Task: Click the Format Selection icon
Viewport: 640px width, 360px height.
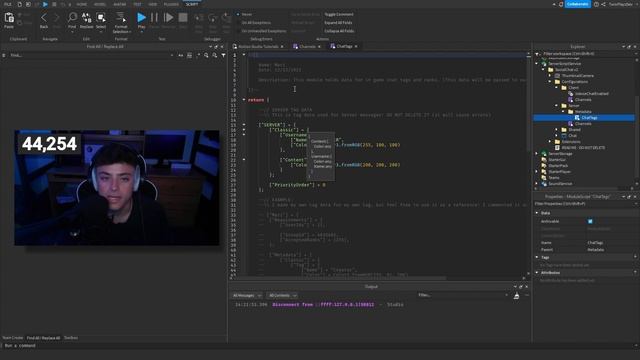Action: pos(121,17)
